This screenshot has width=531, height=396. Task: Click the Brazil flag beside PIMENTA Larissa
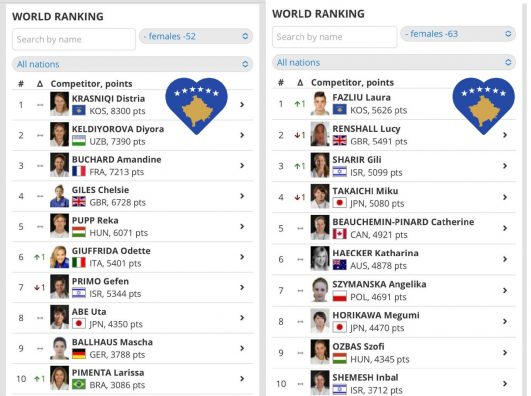point(79,384)
